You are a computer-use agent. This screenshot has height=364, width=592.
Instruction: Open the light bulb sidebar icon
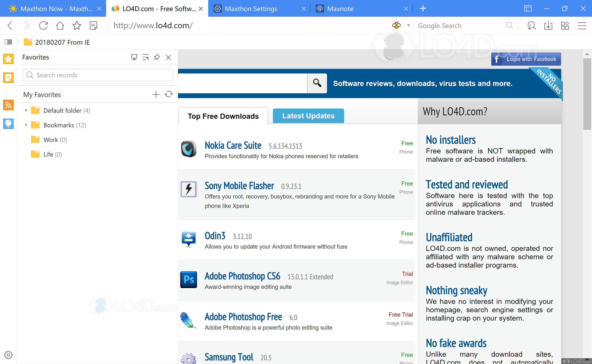click(8, 124)
